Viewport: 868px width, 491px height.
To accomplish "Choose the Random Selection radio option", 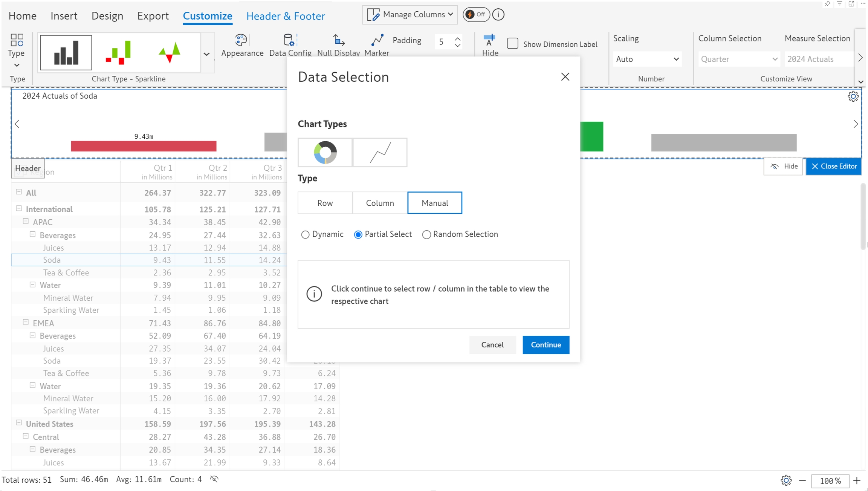I will click(x=426, y=235).
